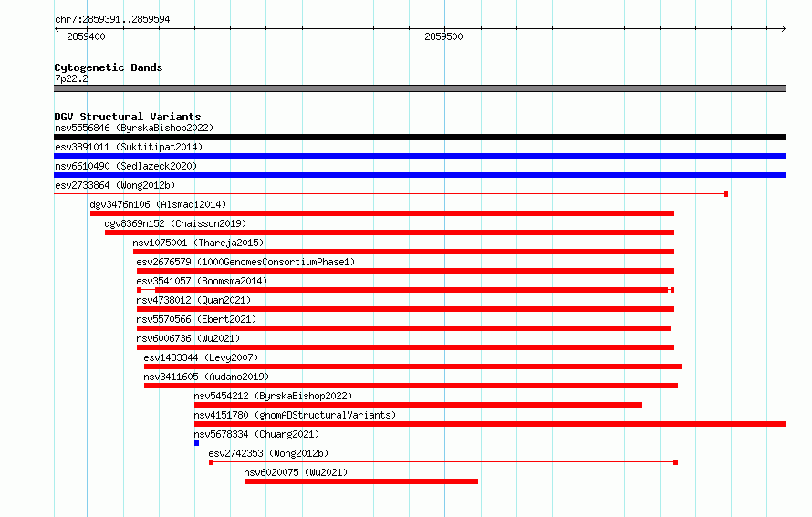Click the red bar of nsv3411605

(411, 386)
